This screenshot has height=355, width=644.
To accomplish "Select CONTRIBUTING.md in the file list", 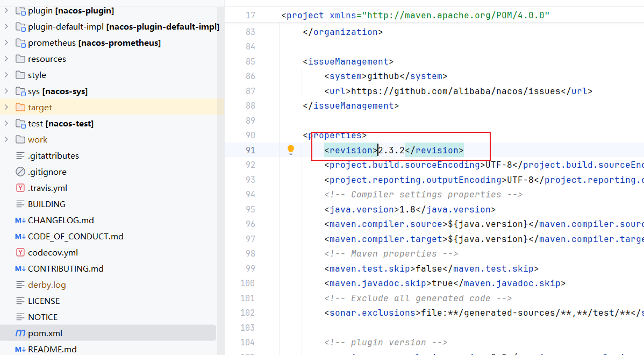I will 66,268.
